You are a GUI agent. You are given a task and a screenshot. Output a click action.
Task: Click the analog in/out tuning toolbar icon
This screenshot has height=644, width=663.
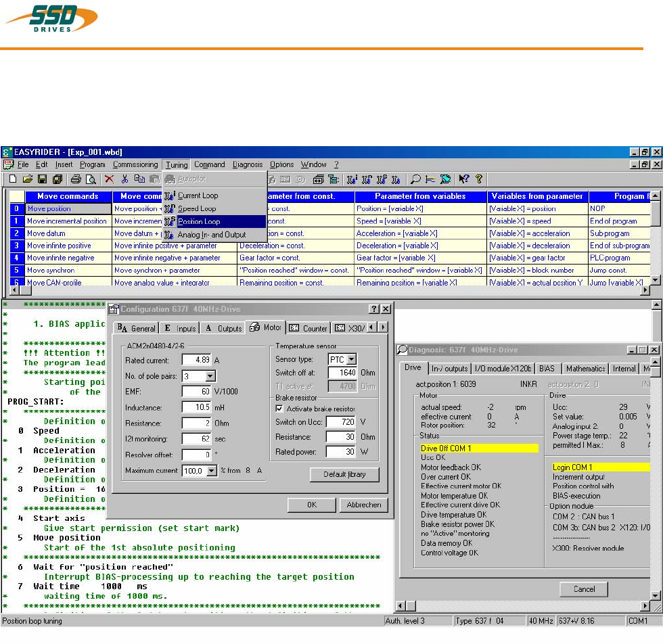tap(396, 179)
